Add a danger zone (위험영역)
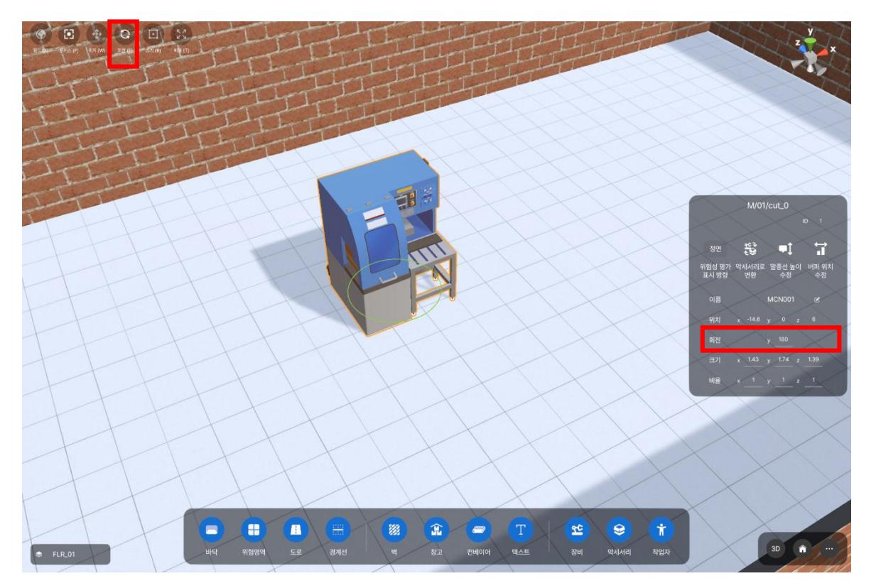Screen dimensions: 876x588 pyautogui.click(x=252, y=530)
